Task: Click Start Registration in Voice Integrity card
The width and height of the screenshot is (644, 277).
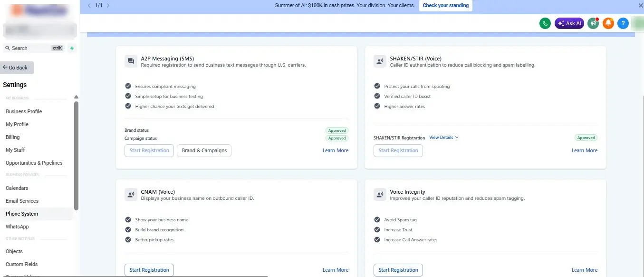Action: (x=398, y=270)
